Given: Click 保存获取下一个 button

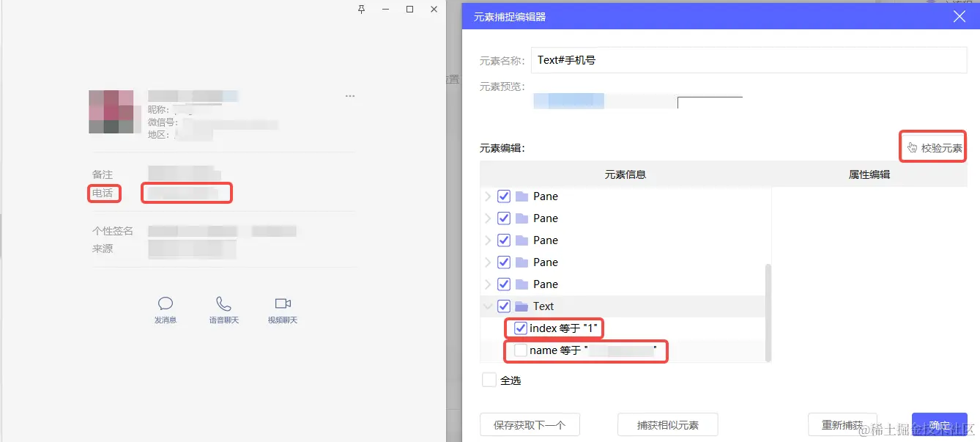Looking at the screenshot, I should 530,425.
